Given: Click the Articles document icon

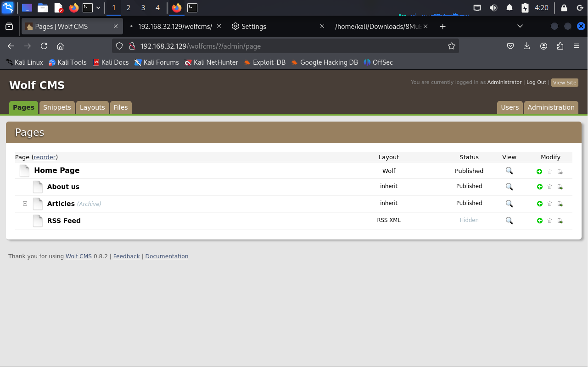Looking at the screenshot, I should point(38,204).
